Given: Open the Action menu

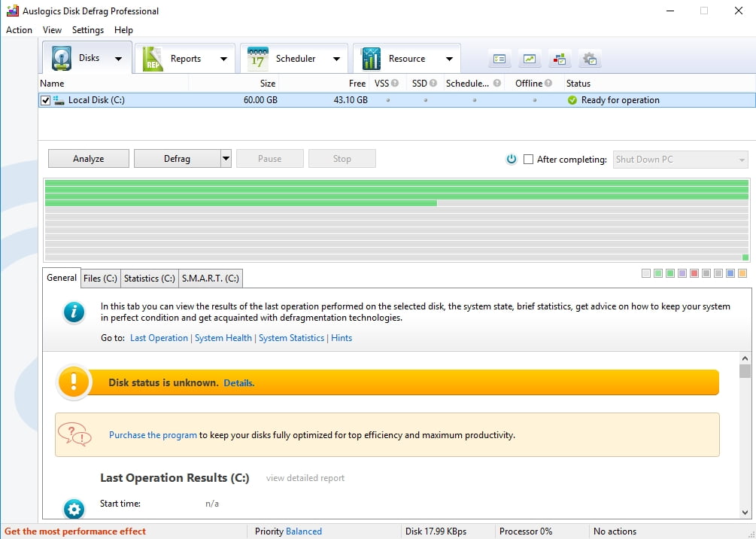Looking at the screenshot, I should [20, 30].
